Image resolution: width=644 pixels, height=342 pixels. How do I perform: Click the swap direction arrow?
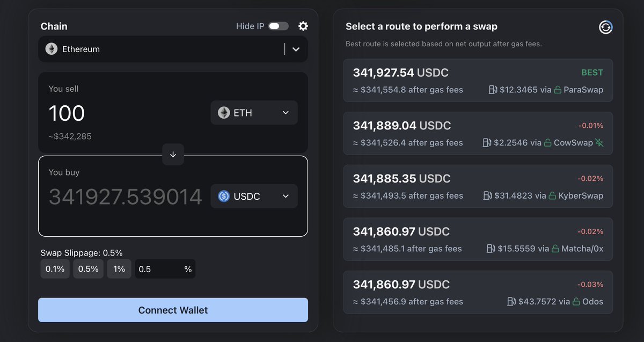(x=173, y=154)
